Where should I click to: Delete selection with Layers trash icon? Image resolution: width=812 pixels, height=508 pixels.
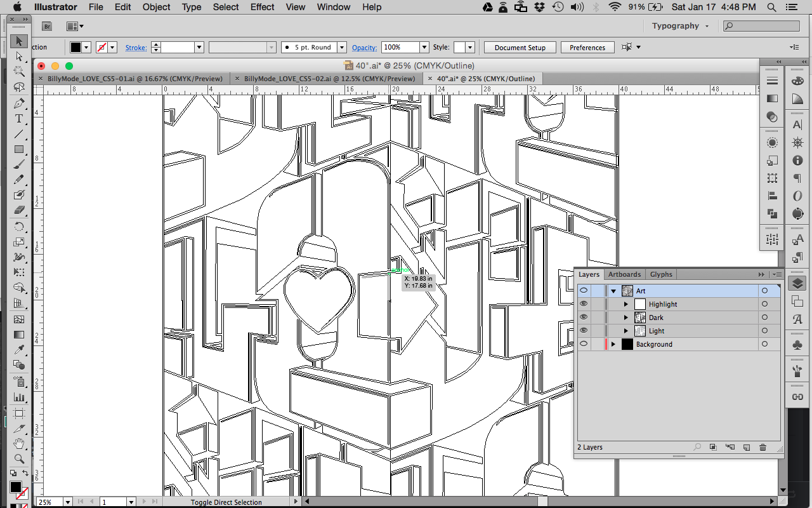[763, 447]
